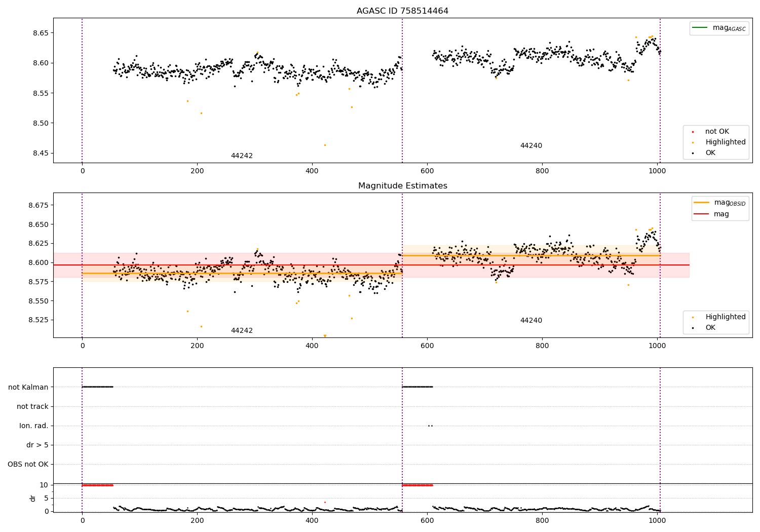The width and height of the screenshot is (760, 532).
Task: Click the 8.625 y-tick in middle plot
Action: point(39,244)
